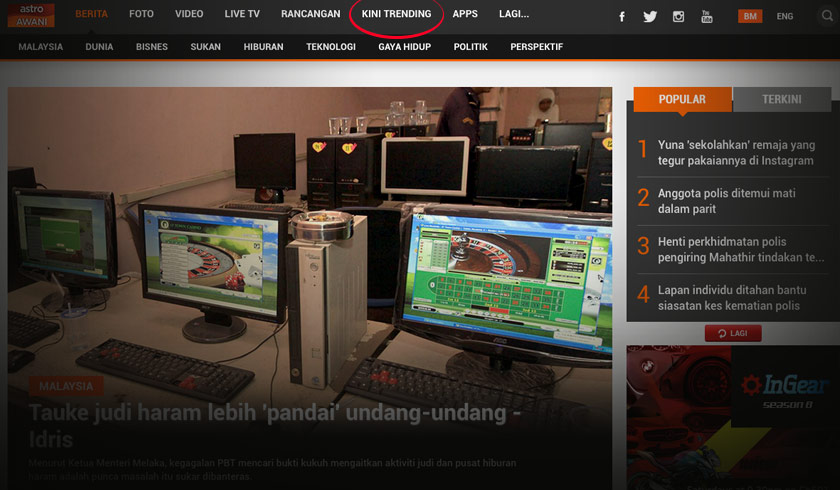Image resolution: width=840 pixels, height=490 pixels.
Task: Select the TEKNOLOGI category
Action: [x=331, y=47]
